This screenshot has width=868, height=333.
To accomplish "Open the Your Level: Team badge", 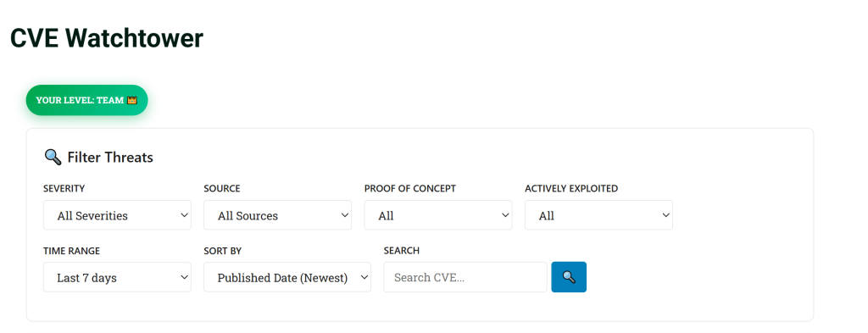I will [x=87, y=101].
